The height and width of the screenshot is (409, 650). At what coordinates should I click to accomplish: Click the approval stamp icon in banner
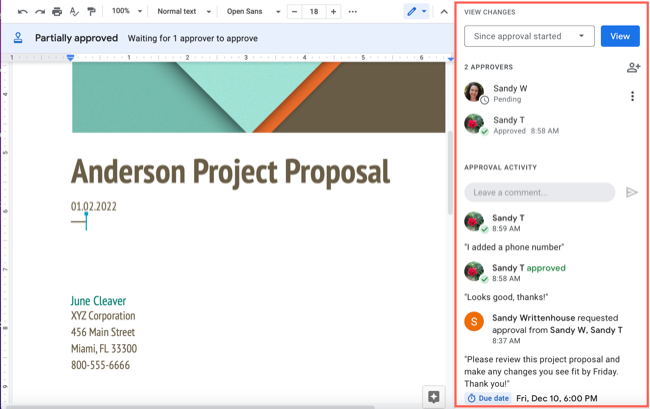[x=18, y=38]
